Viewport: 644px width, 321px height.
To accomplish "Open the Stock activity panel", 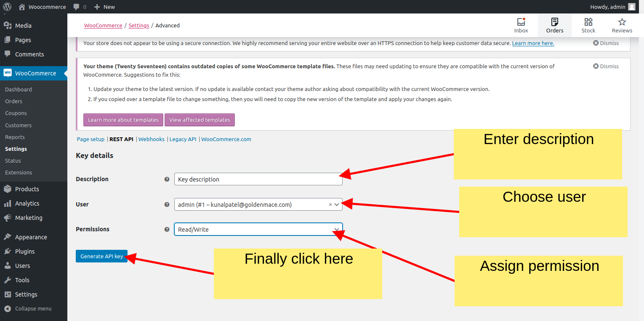I will [x=588, y=25].
